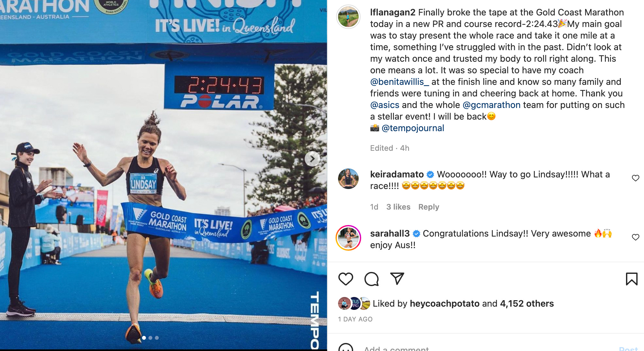This screenshot has width=644, height=351.
Task: Like keiradamato's comment heart
Action: click(x=636, y=178)
